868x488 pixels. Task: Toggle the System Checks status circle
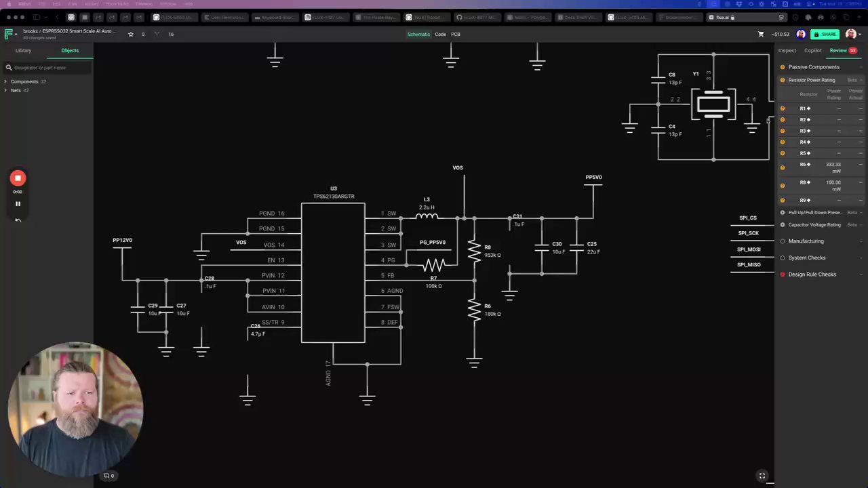click(783, 258)
